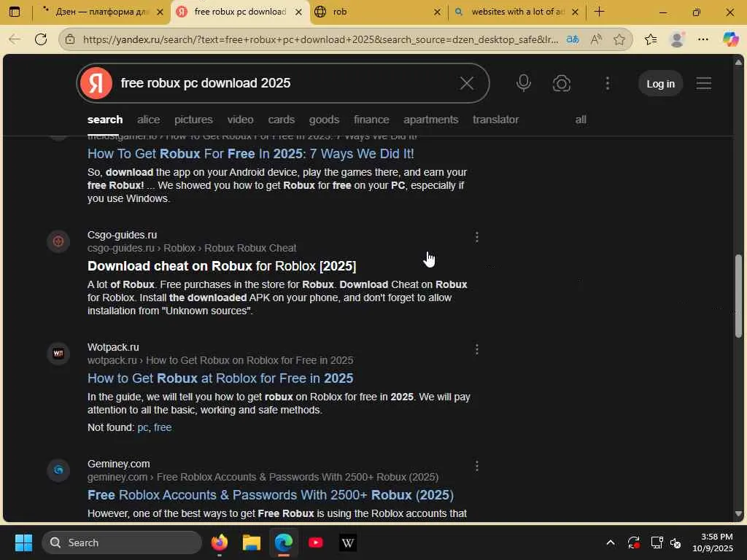Screen dimensions: 747x560
Task: Add this page to favorites star
Action: click(x=619, y=39)
